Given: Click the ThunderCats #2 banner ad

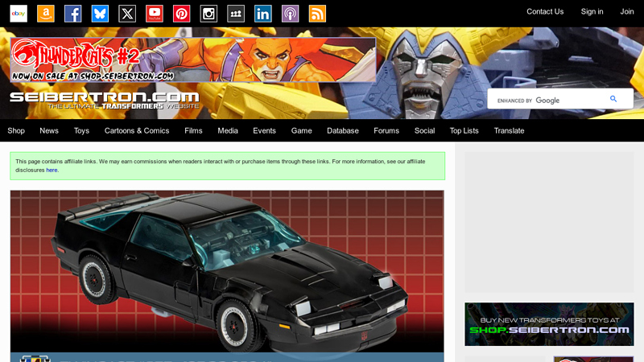Looking at the screenshot, I should pos(193,60).
